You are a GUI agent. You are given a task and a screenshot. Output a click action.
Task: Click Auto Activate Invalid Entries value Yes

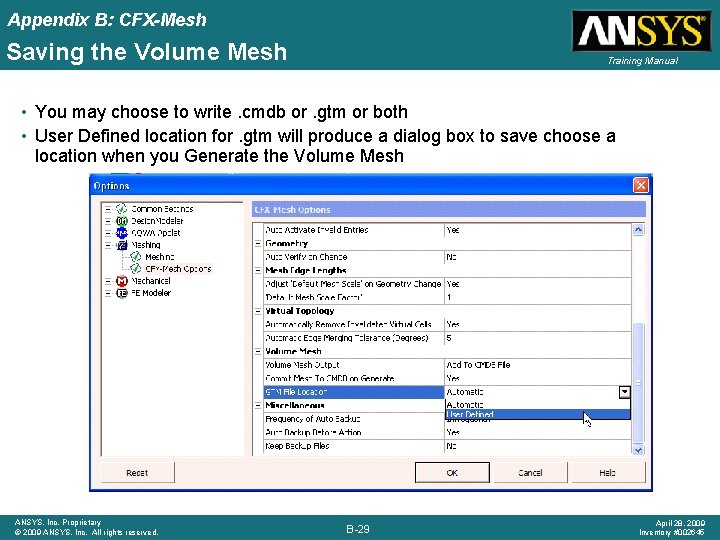click(538, 230)
